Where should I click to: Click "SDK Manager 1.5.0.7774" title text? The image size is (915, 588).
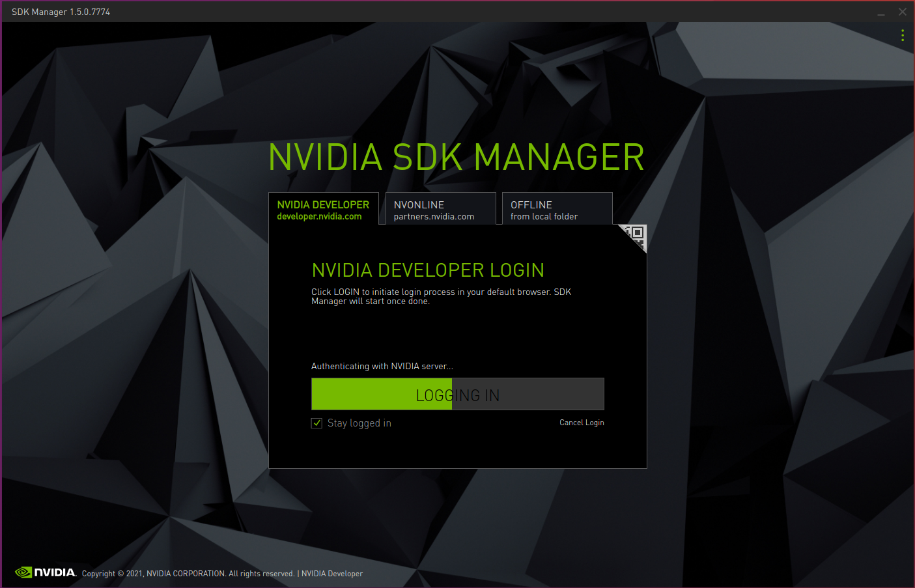coord(60,11)
